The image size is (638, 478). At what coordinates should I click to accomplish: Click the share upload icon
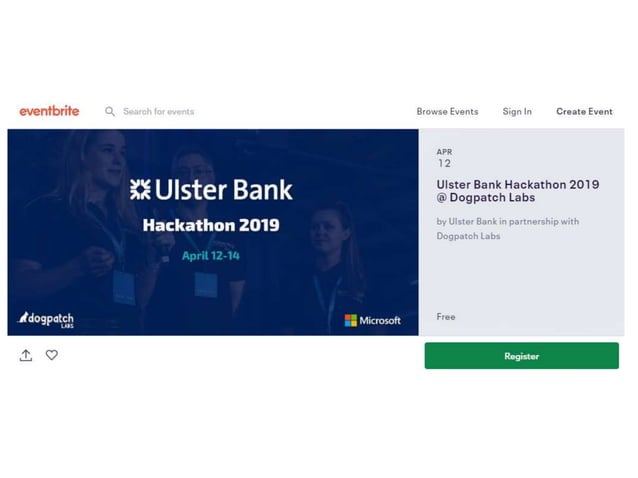(26, 355)
